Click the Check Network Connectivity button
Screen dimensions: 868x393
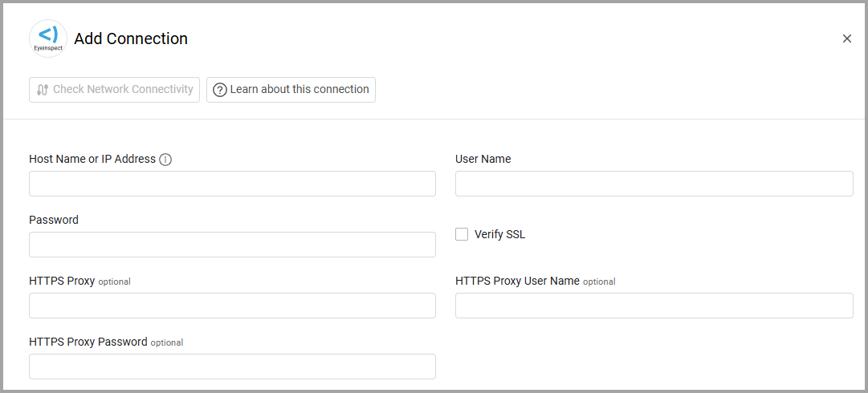114,90
